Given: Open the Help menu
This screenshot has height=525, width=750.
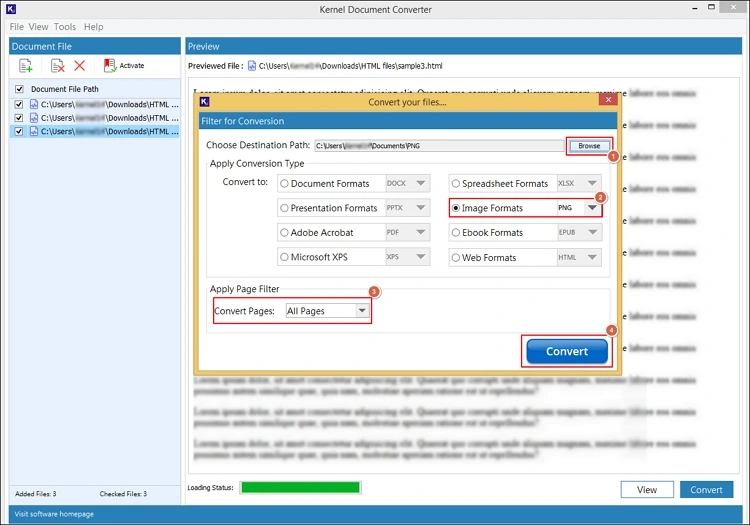Looking at the screenshot, I should [93, 27].
